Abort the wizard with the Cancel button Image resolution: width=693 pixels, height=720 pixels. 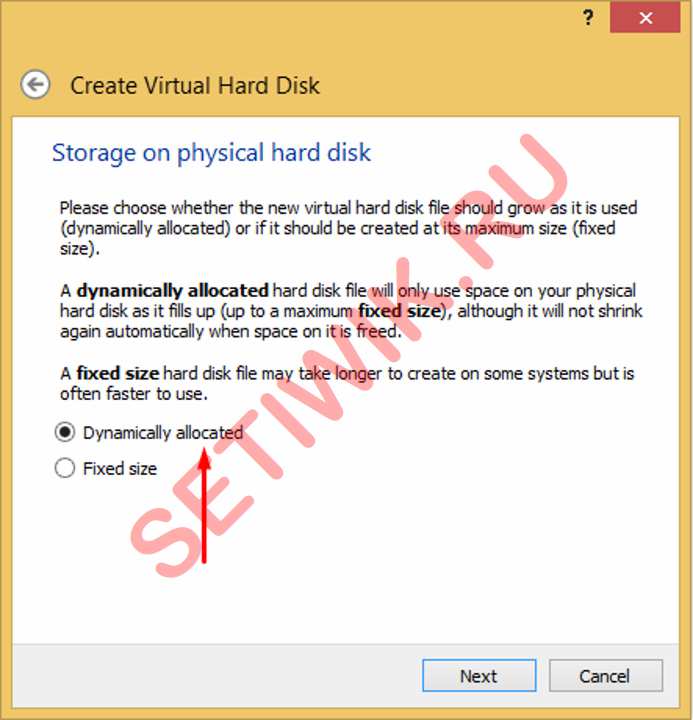(606, 676)
